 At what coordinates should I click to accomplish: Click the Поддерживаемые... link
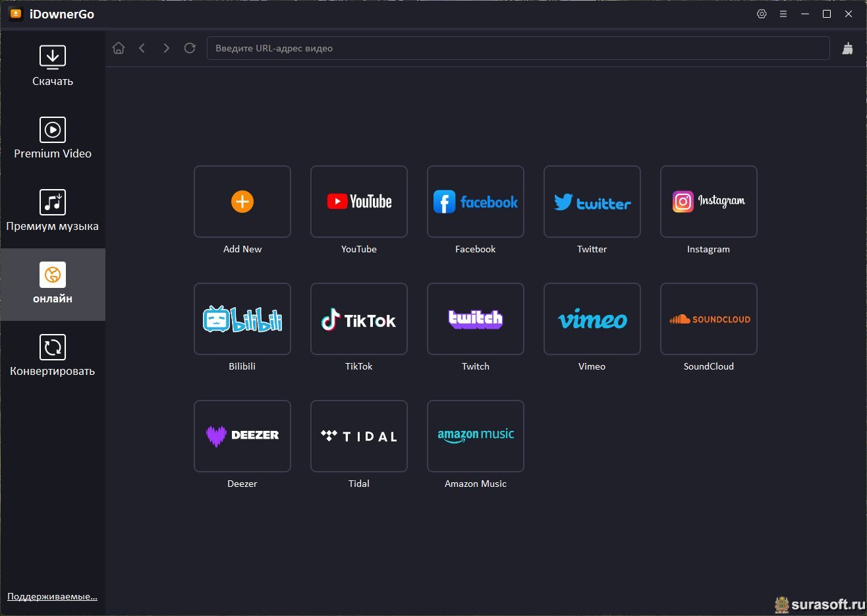point(52,596)
